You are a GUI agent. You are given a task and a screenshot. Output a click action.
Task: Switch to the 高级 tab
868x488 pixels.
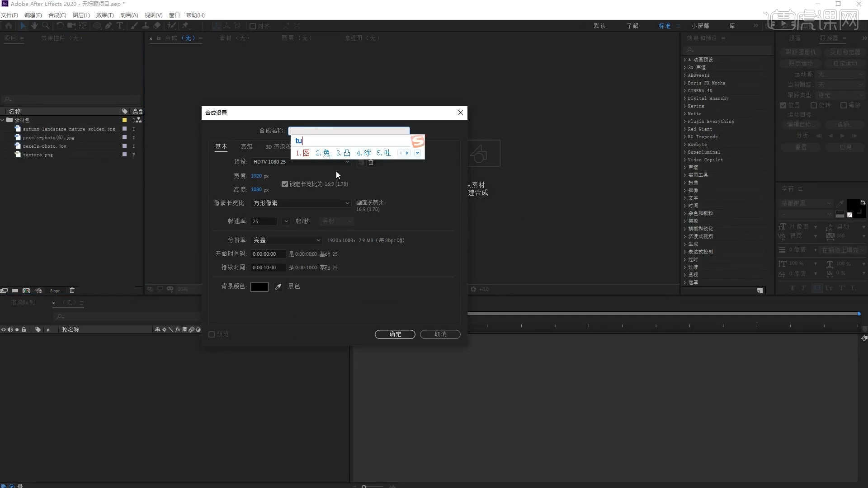coord(246,146)
